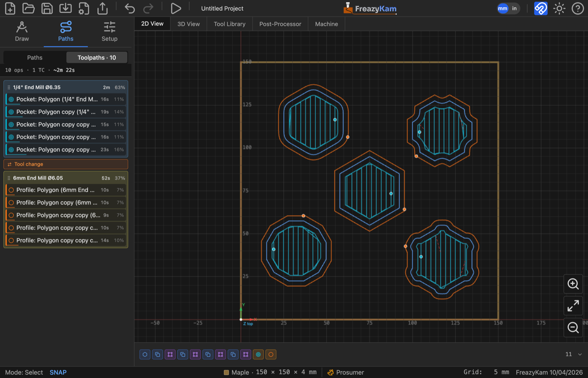Image resolution: width=588 pixels, height=378 pixels.
Task: Click the Tool change row
Action: [x=66, y=164]
